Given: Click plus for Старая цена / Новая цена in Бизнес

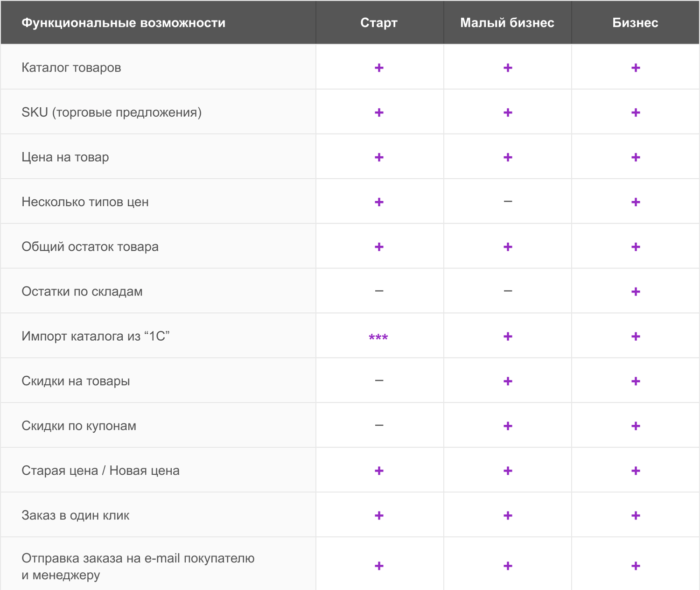Looking at the screenshot, I should pyautogui.click(x=636, y=471).
